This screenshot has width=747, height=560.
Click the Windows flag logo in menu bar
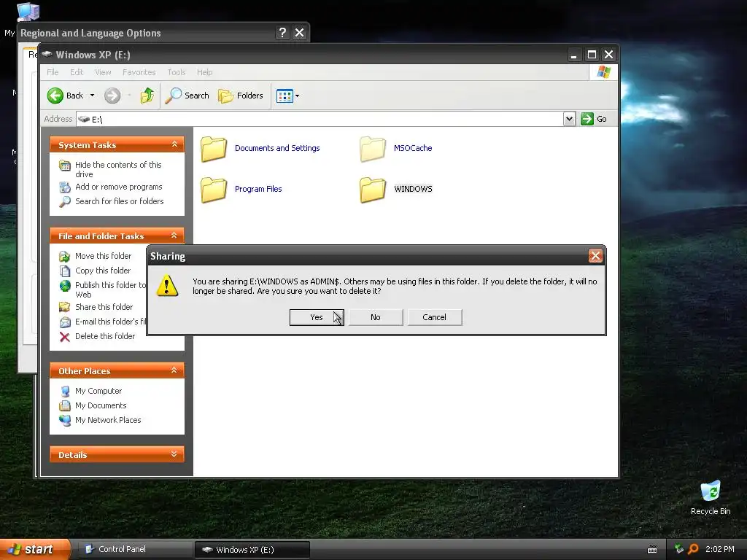(603, 72)
